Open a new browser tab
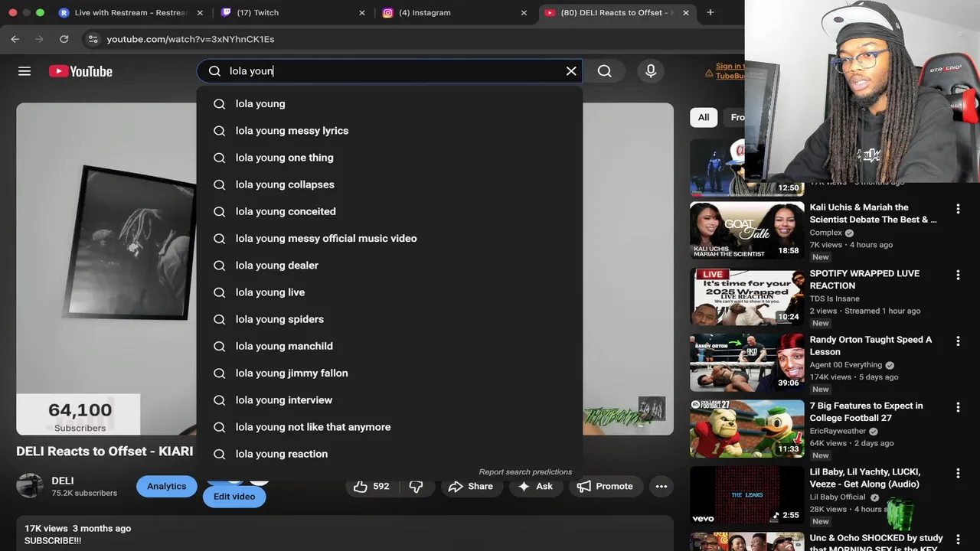This screenshot has height=551, width=980. click(710, 12)
